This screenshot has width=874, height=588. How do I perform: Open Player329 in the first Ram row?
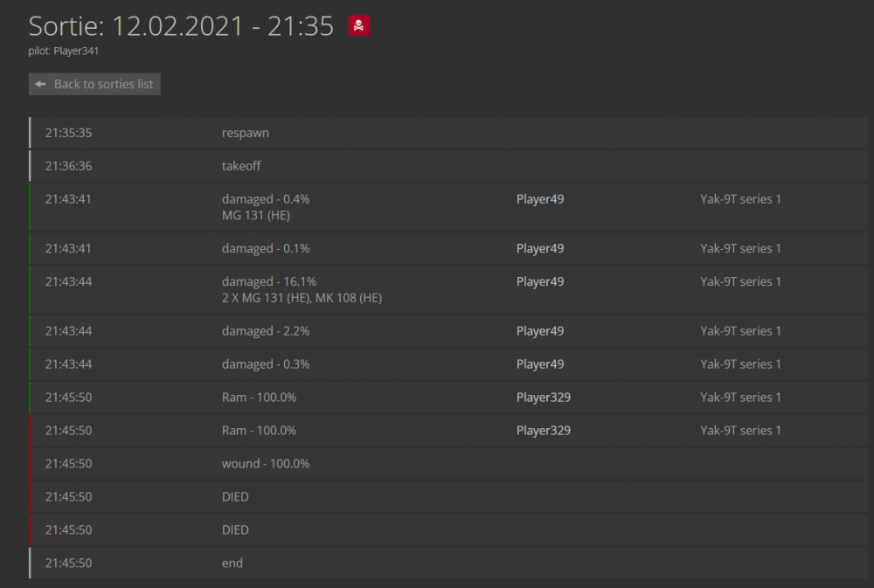(x=543, y=398)
